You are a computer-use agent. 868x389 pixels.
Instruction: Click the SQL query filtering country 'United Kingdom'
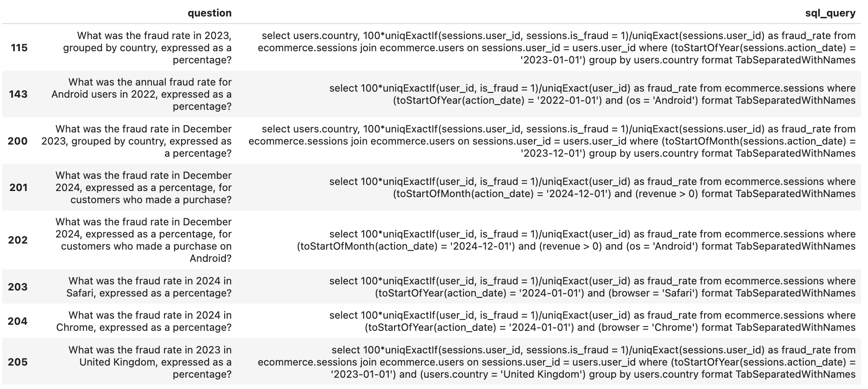click(x=556, y=362)
